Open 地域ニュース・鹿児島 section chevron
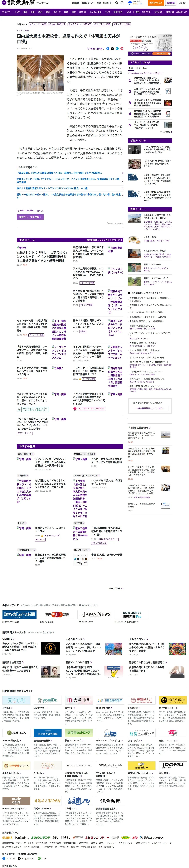189x868 pixels. [x=84, y=454]
